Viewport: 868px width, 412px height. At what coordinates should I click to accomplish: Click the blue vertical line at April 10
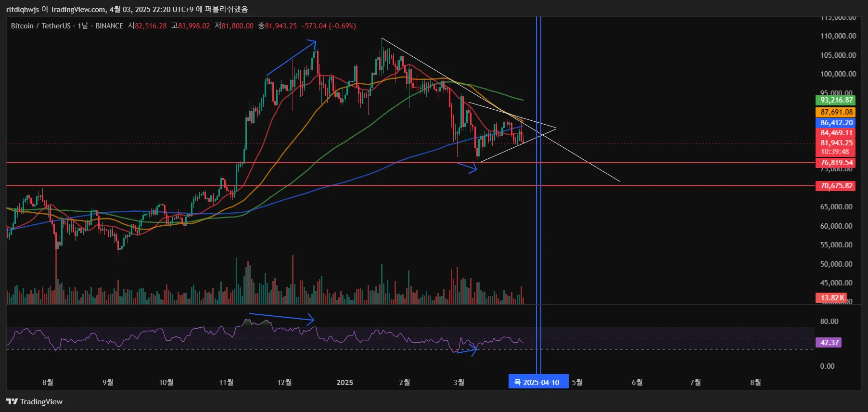(x=539, y=193)
